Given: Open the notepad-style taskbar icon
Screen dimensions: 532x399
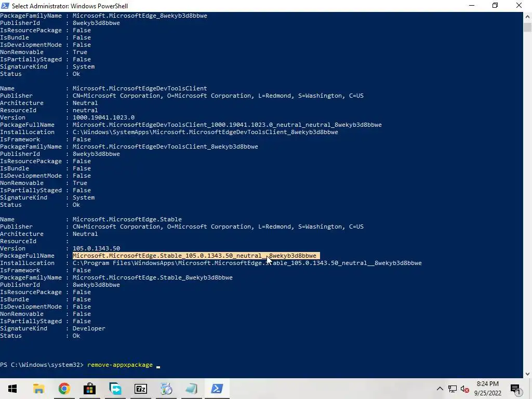Looking at the screenshot, I should pyautogui.click(x=192, y=389).
